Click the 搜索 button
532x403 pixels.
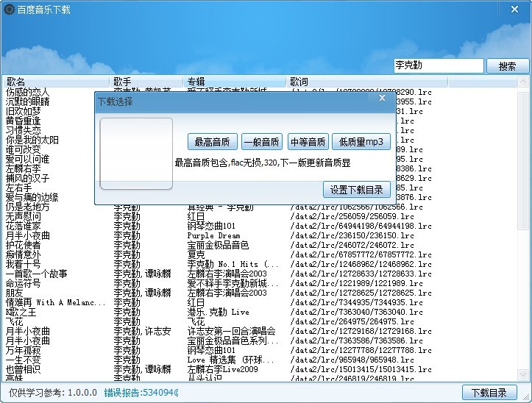[508, 65]
